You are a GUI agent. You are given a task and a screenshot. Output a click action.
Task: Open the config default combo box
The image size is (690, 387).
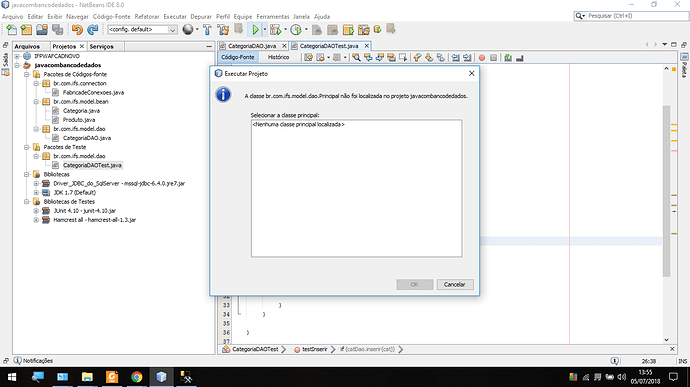click(x=142, y=29)
